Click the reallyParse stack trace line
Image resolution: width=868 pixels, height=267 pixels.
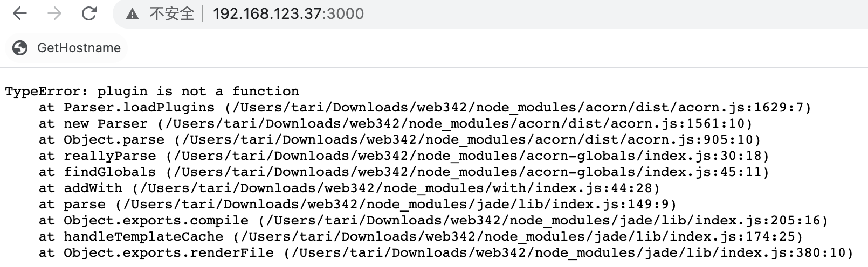(404, 156)
